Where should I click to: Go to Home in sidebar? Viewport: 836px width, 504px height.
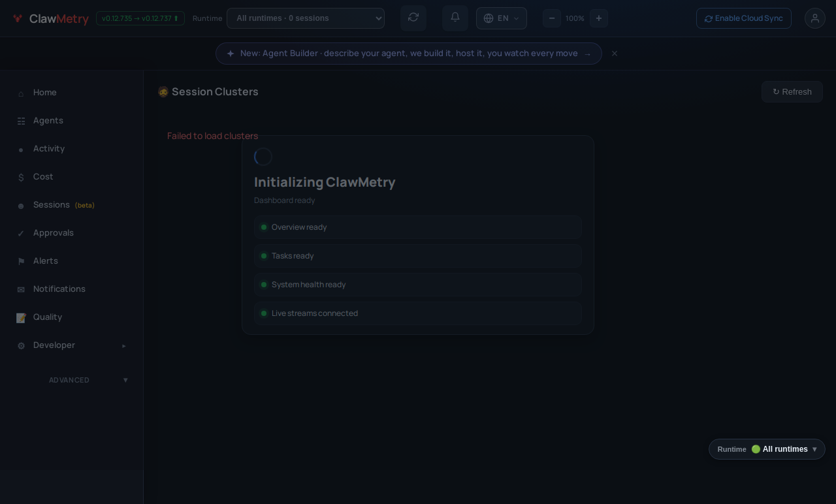coord(72,93)
